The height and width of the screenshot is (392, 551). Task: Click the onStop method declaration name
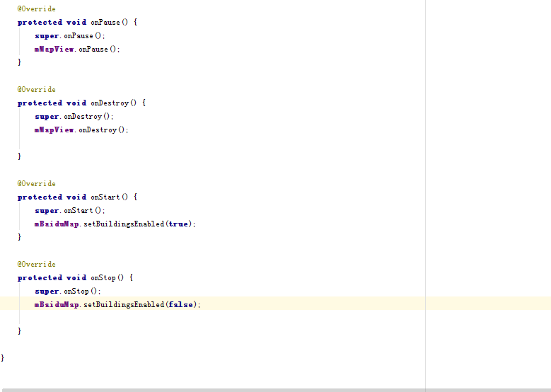pyautogui.click(x=103, y=278)
